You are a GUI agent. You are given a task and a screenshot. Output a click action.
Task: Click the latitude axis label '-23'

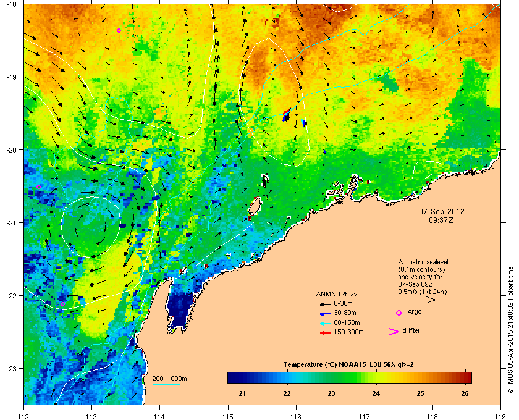click(12, 368)
